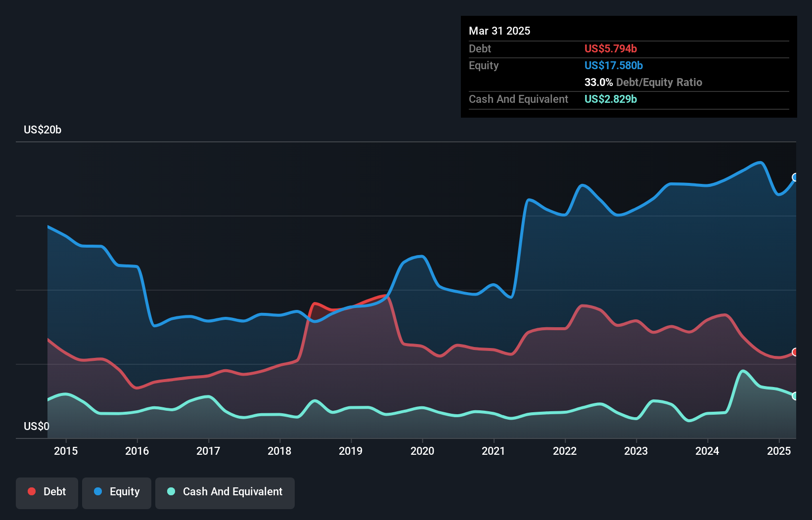Click the blue Equity endpoint marker
This screenshot has height=520, width=812.
pos(795,177)
